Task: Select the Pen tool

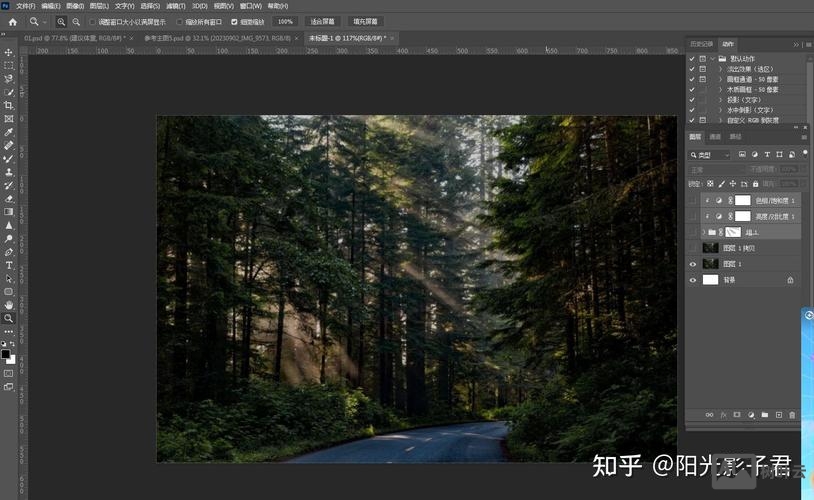Action: (9, 252)
